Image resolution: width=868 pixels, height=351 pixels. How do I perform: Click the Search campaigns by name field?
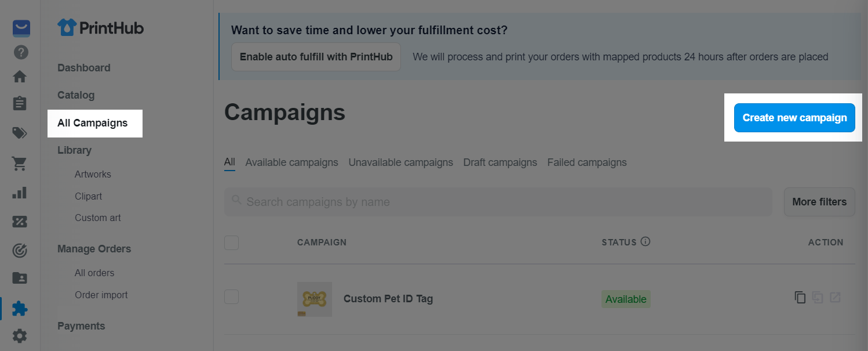(x=498, y=202)
